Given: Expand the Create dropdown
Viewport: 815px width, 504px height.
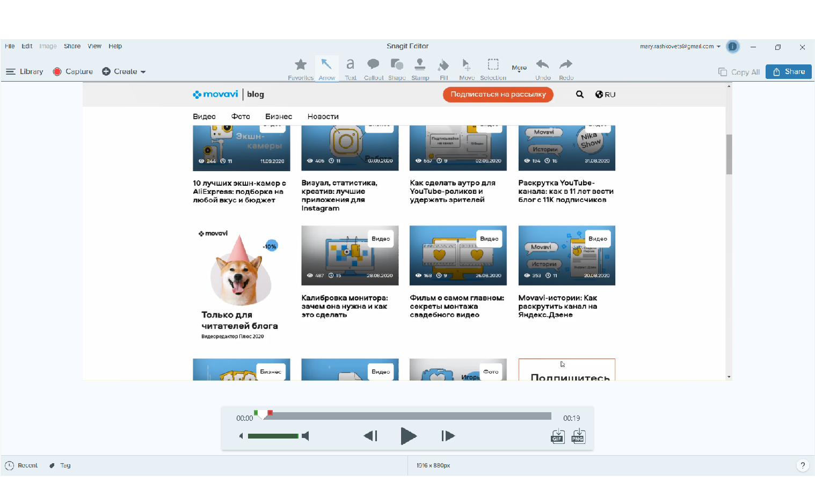Looking at the screenshot, I should pos(124,71).
